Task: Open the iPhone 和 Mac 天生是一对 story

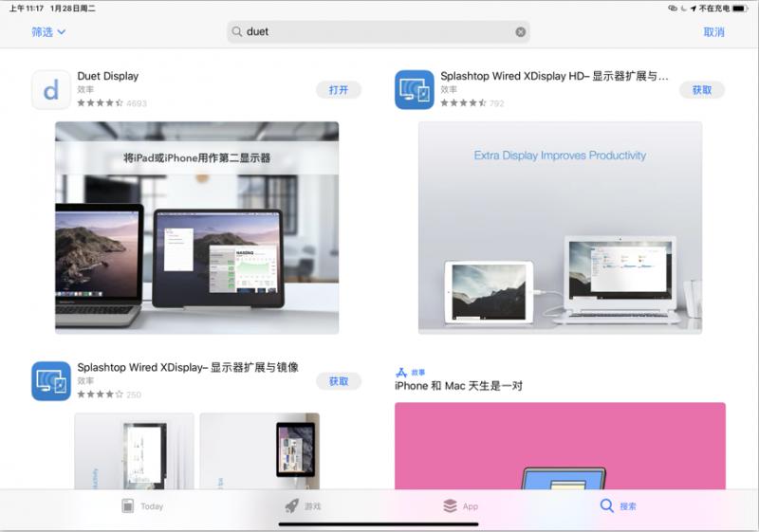Action: tap(458, 385)
